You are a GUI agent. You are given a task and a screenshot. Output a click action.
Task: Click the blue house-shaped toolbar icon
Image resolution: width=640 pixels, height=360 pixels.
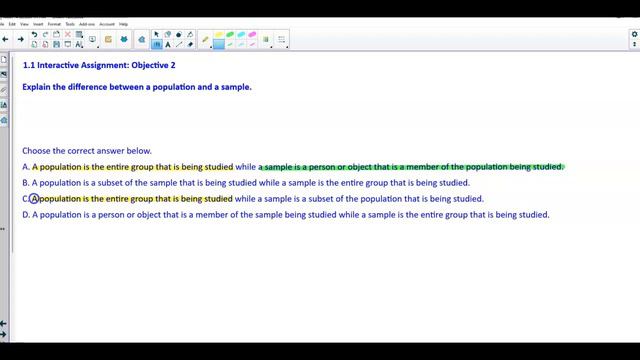(142, 40)
